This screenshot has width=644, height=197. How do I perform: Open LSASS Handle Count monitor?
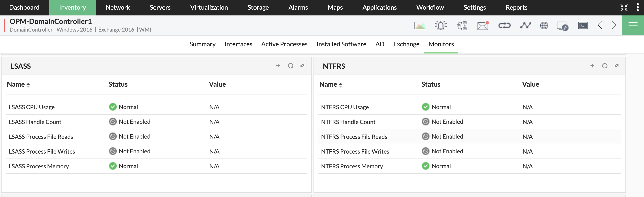tap(35, 122)
